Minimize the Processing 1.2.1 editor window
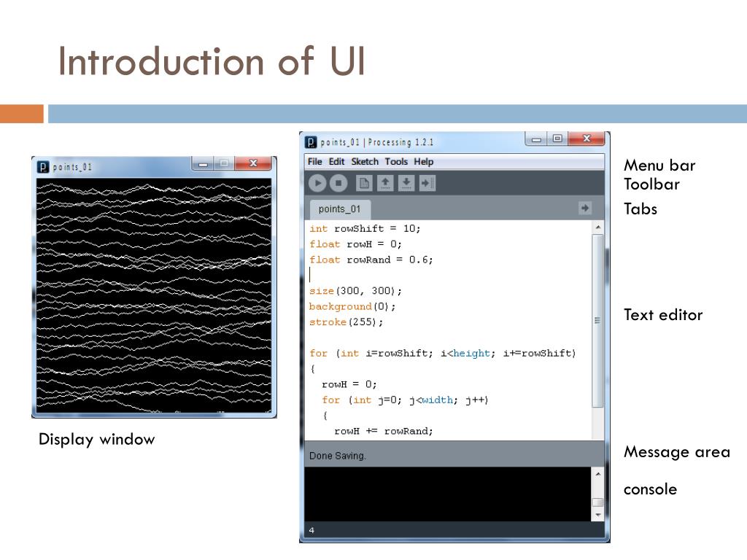This screenshot has height=560, width=747. 536,139
